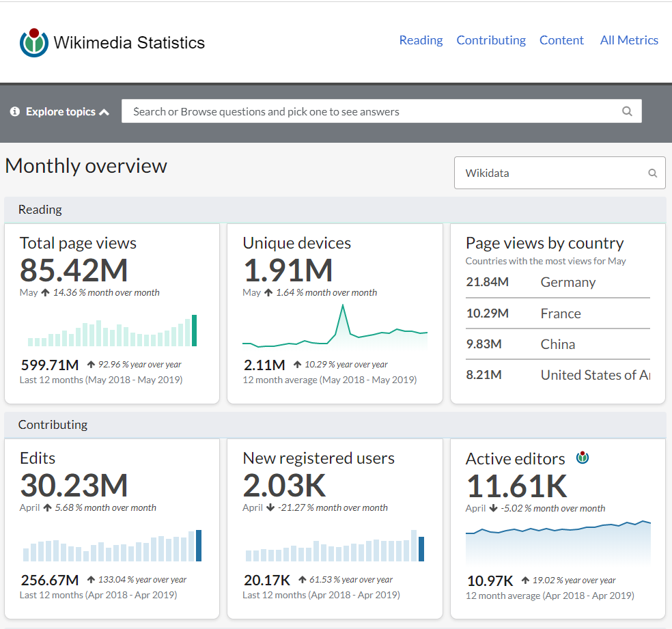Click the Wikimedia Statistics title
Viewport: 672px width, 629px height.
click(x=129, y=42)
